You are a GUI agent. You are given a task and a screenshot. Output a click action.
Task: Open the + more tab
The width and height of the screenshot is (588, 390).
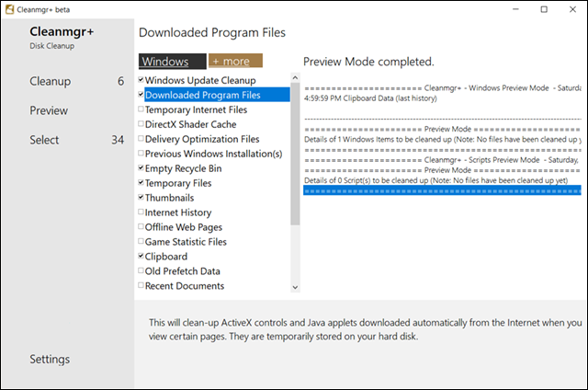235,61
